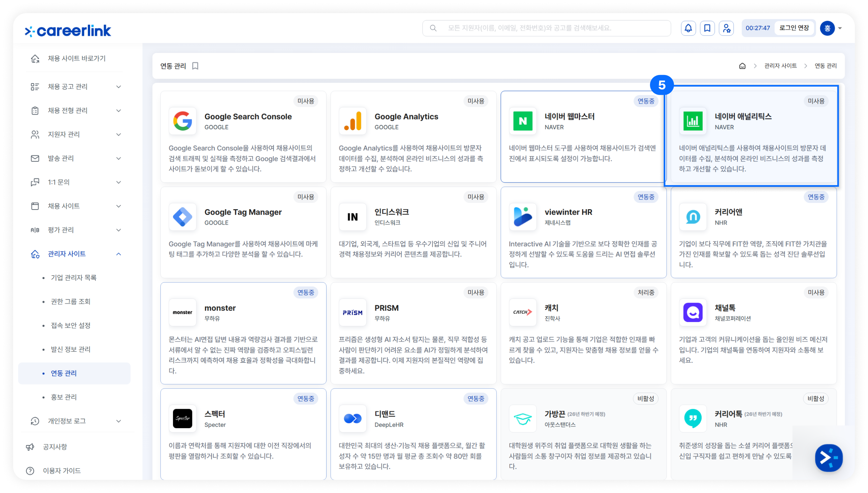868x493 pixels.
Task: Click the 미사용 badge on PRISM
Action: point(476,293)
